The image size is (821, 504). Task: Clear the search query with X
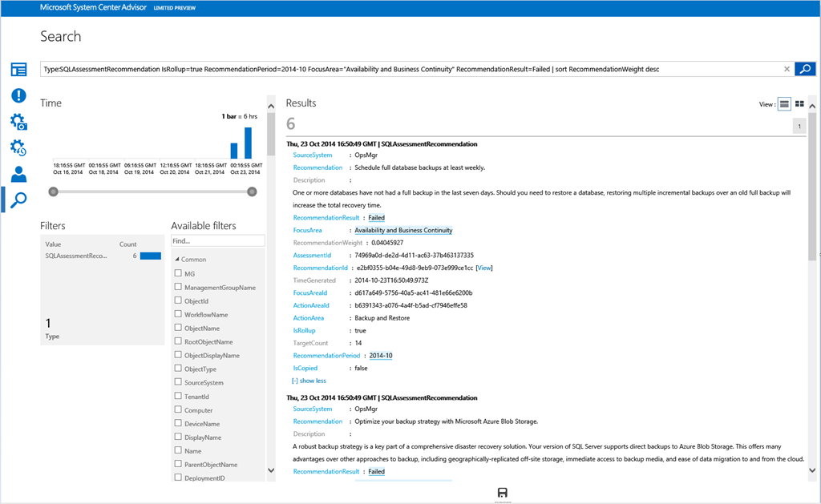point(787,69)
